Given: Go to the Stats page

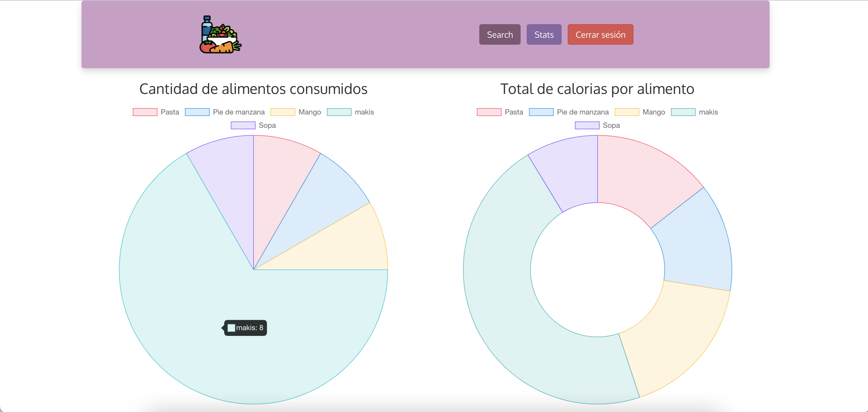Looking at the screenshot, I should pos(544,34).
